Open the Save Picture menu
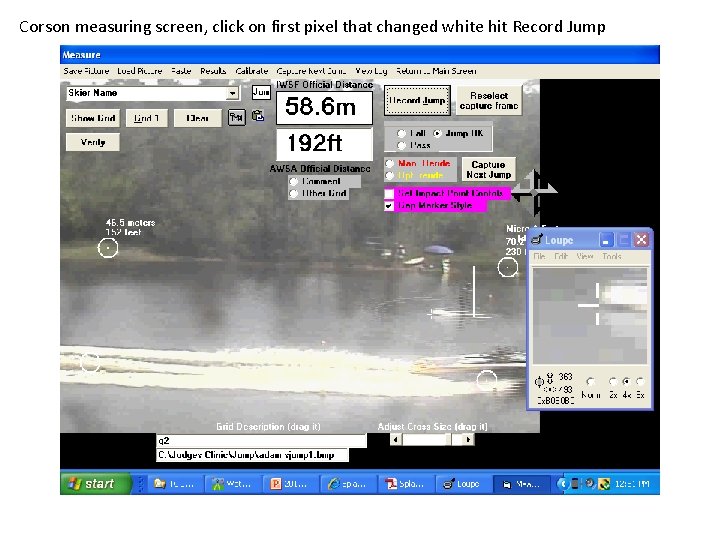This screenshot has width=720, height=540. 86,71
